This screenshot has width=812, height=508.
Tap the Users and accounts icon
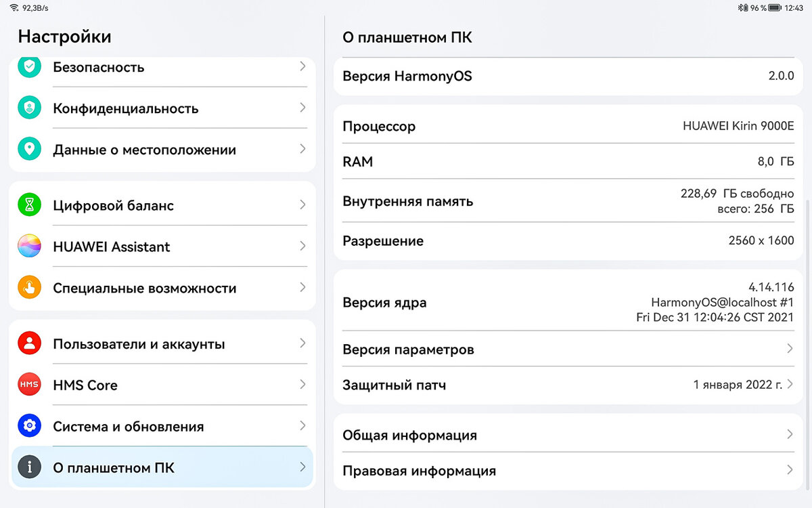point(29,343)
